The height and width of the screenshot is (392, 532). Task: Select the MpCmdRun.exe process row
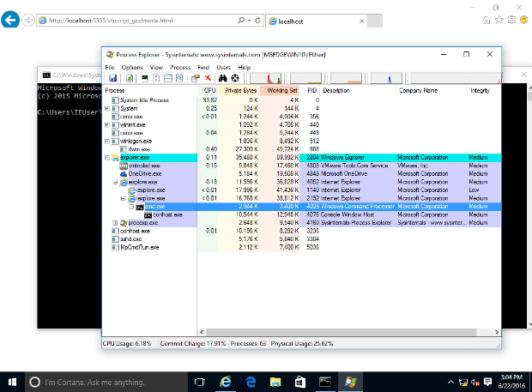(x=302, y=247)
